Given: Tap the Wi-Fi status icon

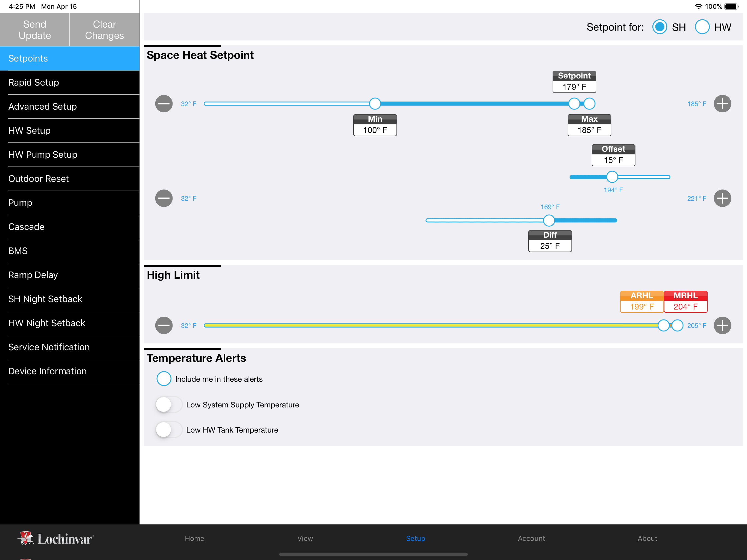Looking at the screenshot, I should 698,6.
